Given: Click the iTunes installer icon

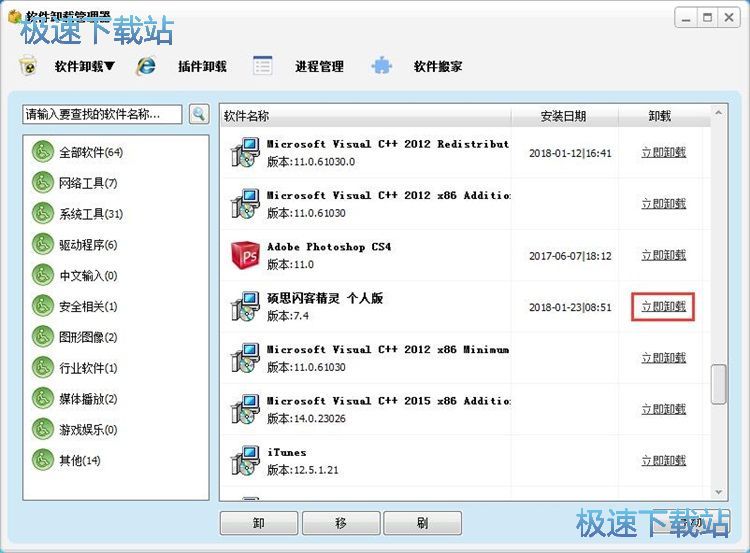Looking at the screenshot, I should click(245, 461).
